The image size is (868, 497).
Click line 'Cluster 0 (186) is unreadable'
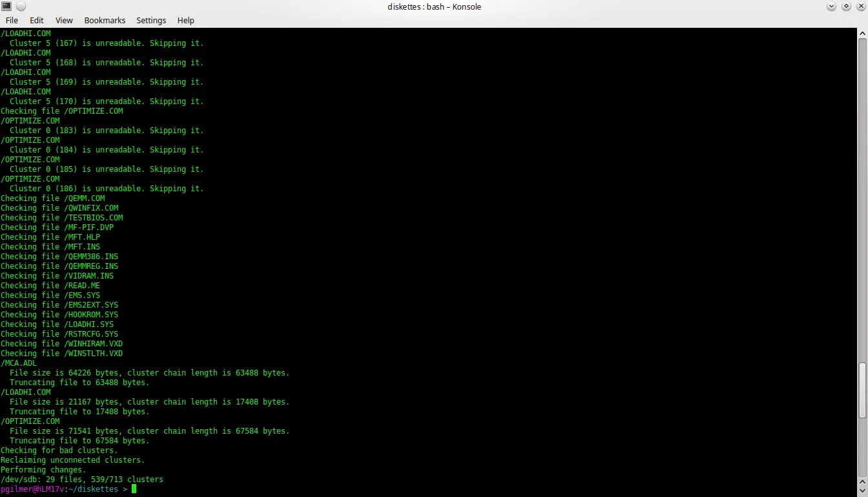pyautogui.click(x=107, y=189)
